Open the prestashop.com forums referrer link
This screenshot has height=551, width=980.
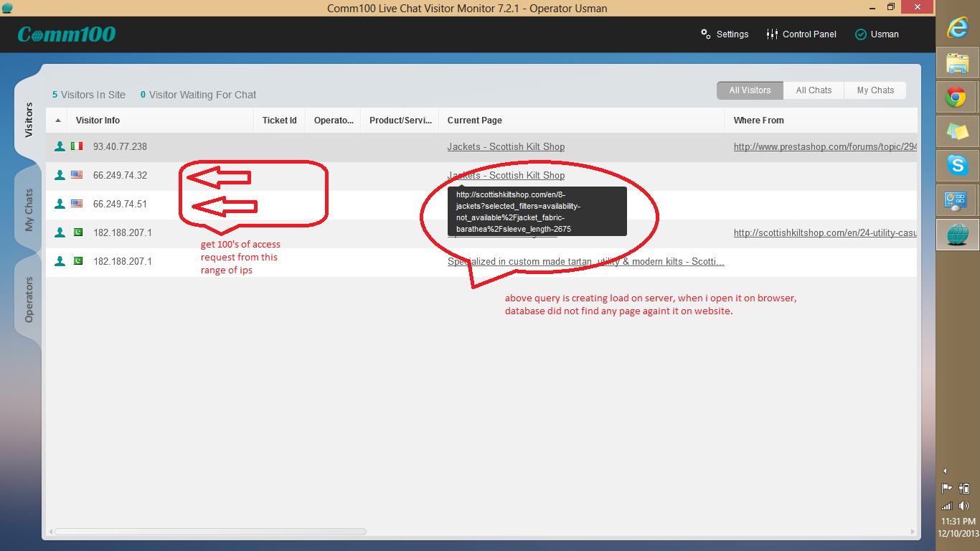click(825, 146)
